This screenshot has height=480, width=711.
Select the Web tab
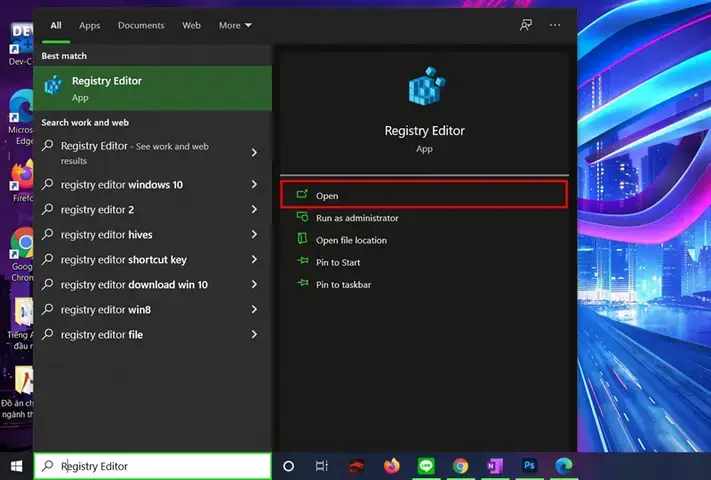(191, 25)
